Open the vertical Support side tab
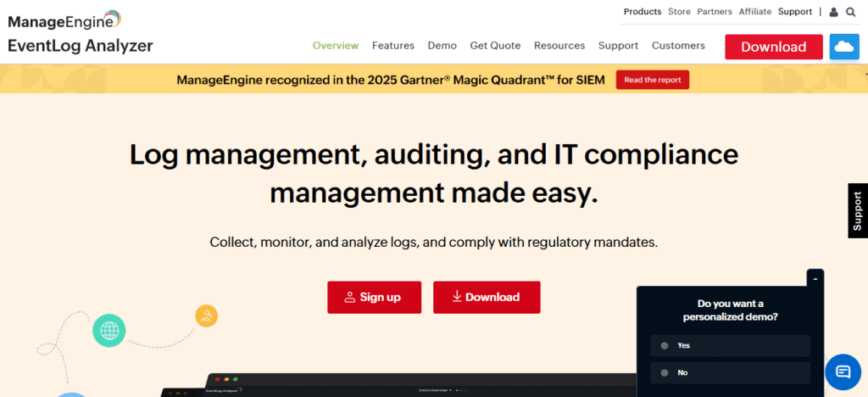Viewport: 868px width, 397px height. point(858,211)
